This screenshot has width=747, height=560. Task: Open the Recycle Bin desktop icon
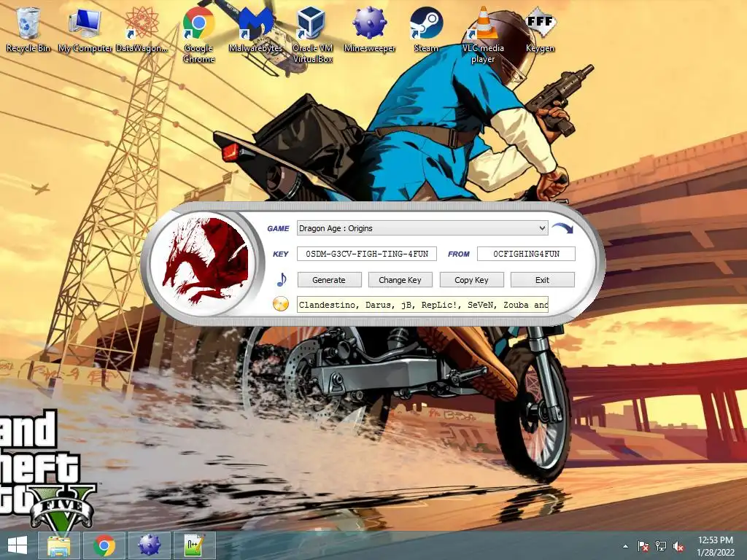click(x=28, y=28)
